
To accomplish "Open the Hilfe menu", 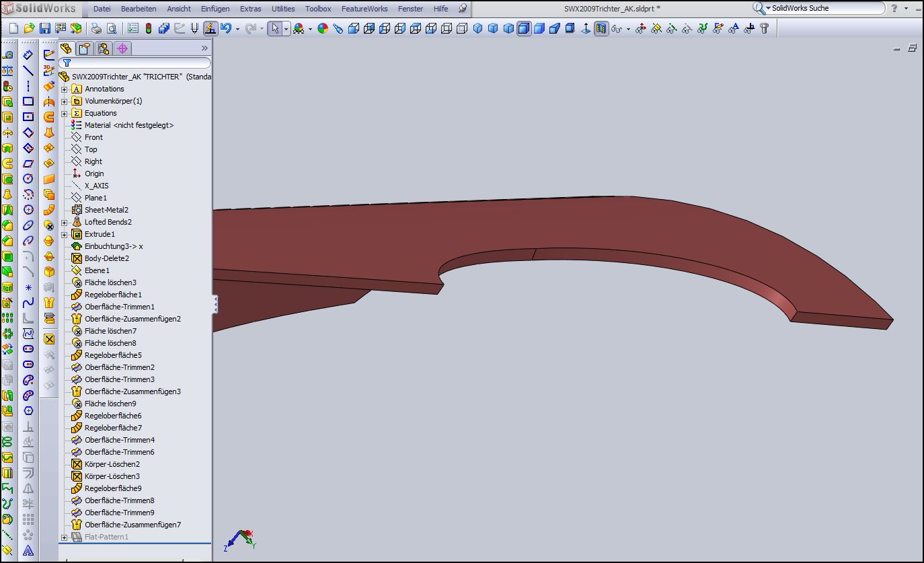I will [x=440, y=9].
